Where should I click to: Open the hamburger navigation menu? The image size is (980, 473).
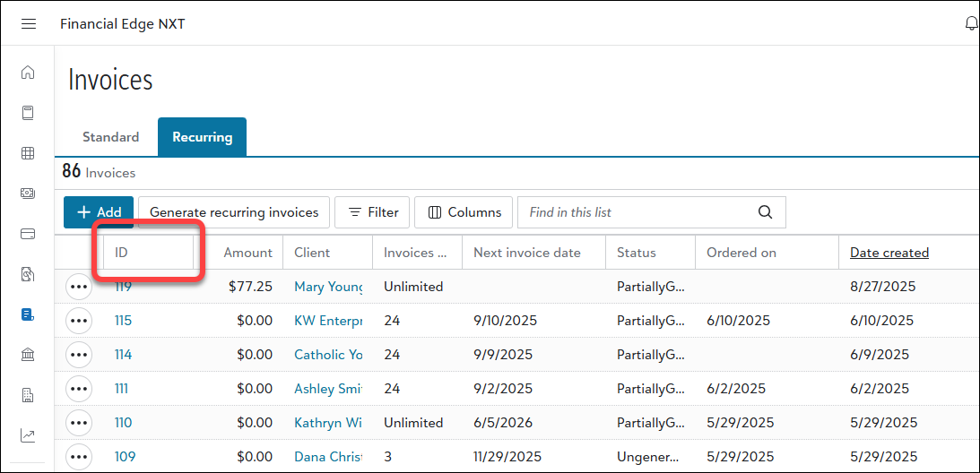29,23
